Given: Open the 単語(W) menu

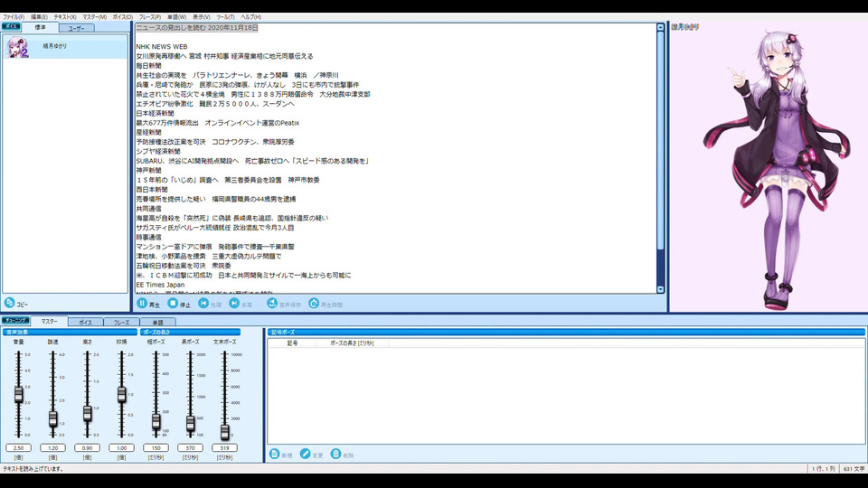Looking at the screenshot, I should click(x=176, y=17).
